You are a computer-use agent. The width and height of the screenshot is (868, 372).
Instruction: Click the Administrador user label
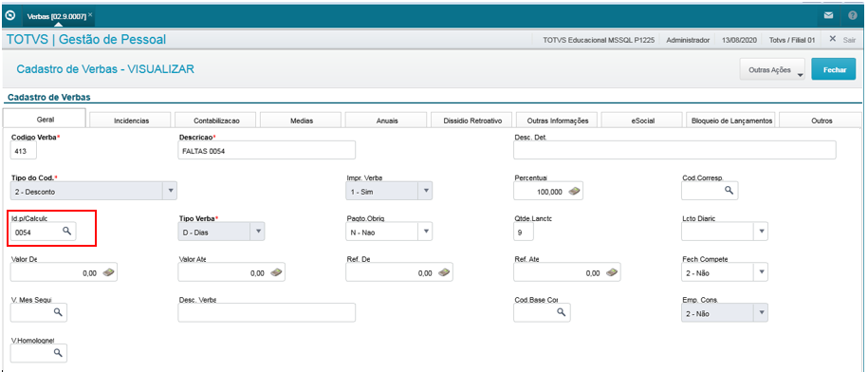click(x=688, y=40)
